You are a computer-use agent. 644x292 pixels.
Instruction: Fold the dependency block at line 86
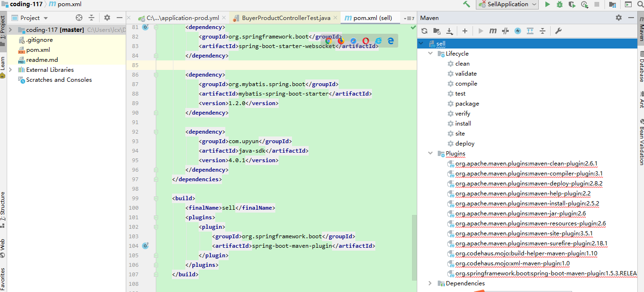156,75
